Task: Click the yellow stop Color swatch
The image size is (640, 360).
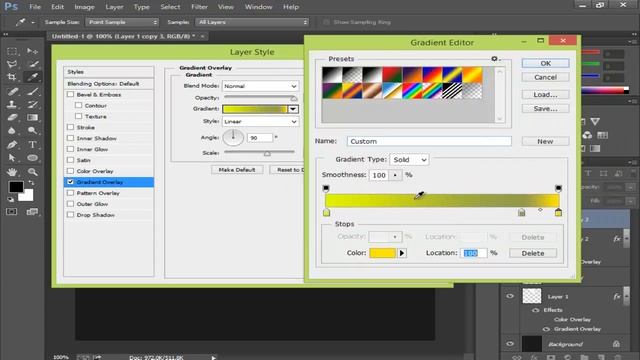Action: click(382, 253)
